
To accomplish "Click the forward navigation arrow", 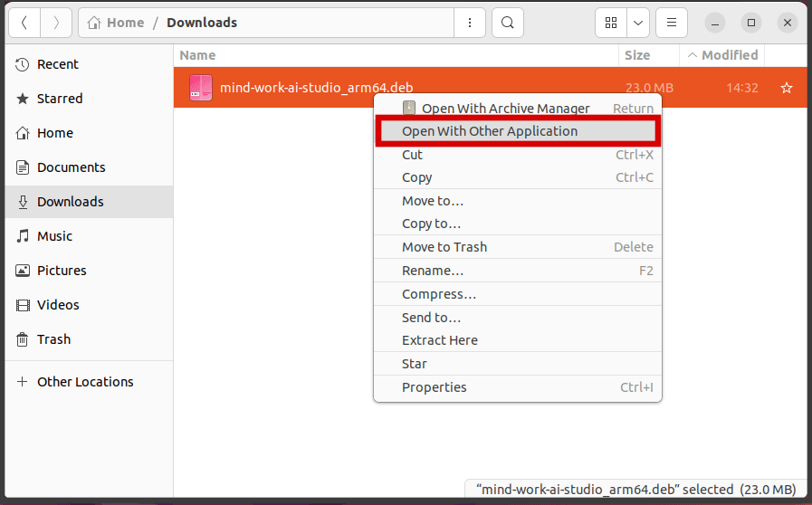I will coord(56,23).
